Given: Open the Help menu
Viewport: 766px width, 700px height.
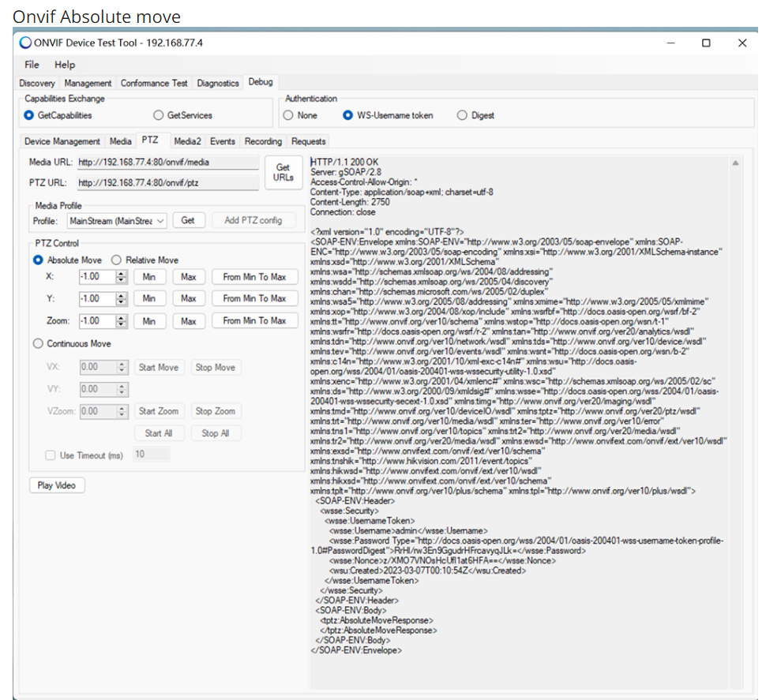Looking at the screenshot, I should point(65,65).
